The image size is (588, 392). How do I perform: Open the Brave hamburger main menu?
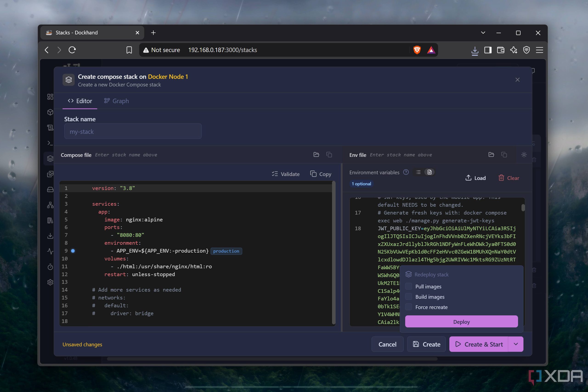540,50
